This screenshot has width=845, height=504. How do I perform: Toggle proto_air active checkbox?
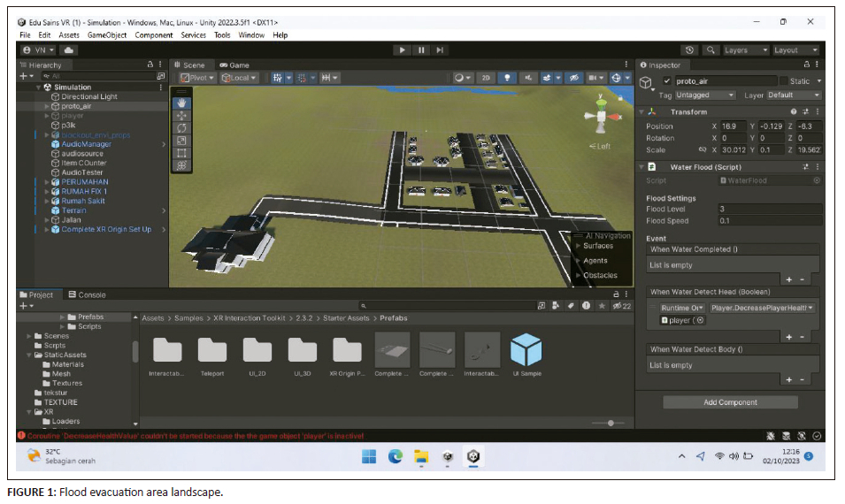(667, 80)
